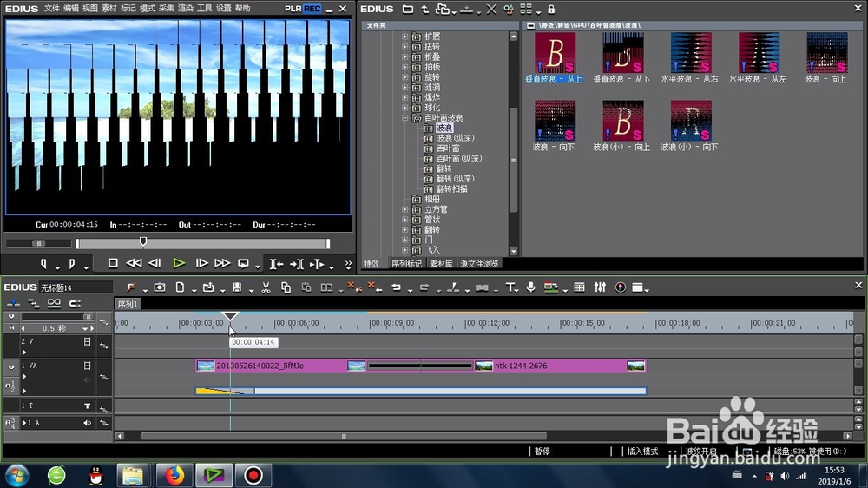Toggle the REC mode indicator
The width and height of the screenshot is (868, 488).
pyautogui.click(x=312, y=9)
